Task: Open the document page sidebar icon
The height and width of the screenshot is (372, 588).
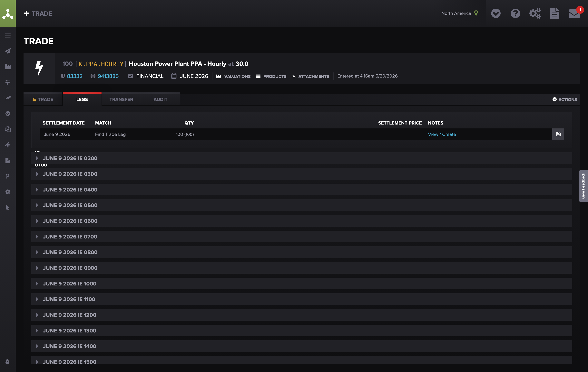Action: [8, 161]
